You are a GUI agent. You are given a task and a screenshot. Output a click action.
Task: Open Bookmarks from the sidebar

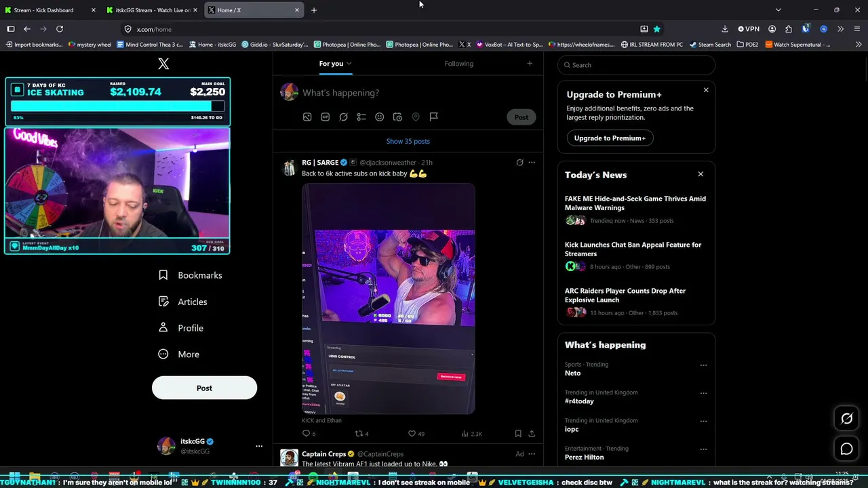pos(191,275)
